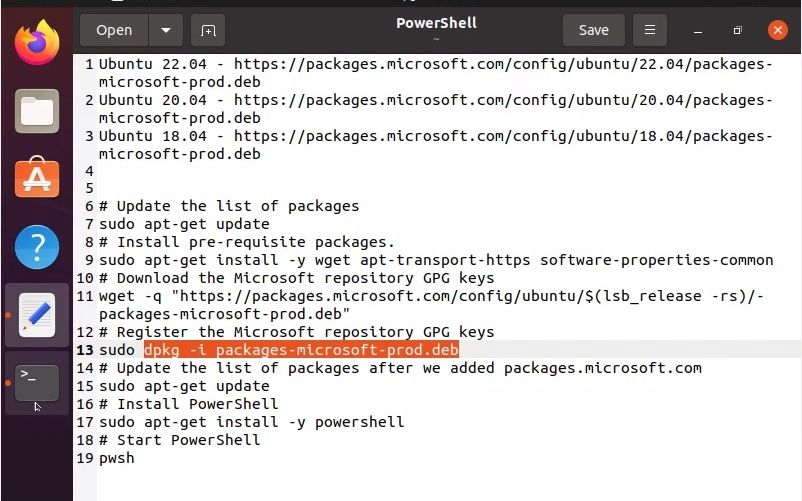Click the PowerShell document title
Image resolution: width=802 pixels, height=501 pixels.
[x=436, y=23]
